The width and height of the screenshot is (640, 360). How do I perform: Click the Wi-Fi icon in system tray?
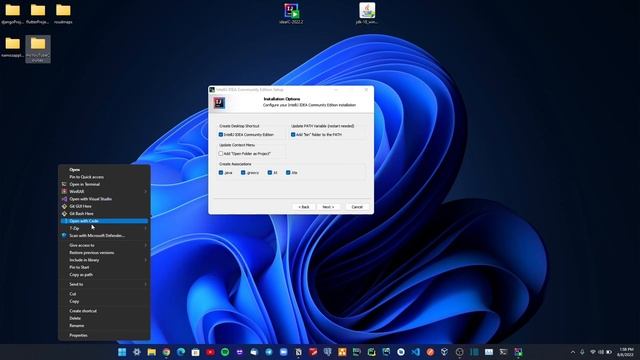(x=593, y=352)
